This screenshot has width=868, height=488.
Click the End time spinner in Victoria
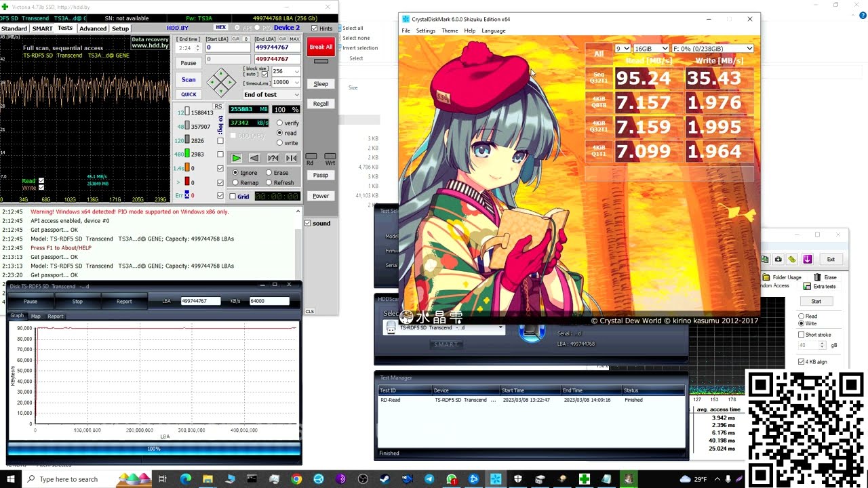[x=197, y=48]
